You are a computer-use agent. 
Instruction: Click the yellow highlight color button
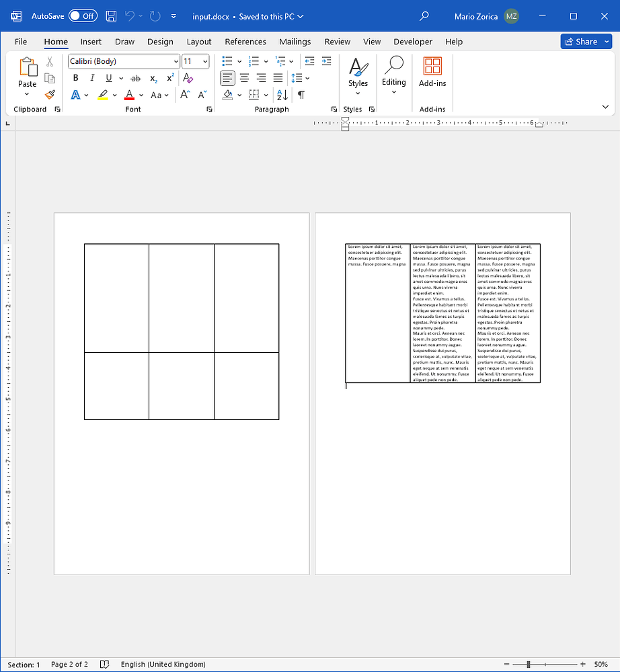click(102, 95)
